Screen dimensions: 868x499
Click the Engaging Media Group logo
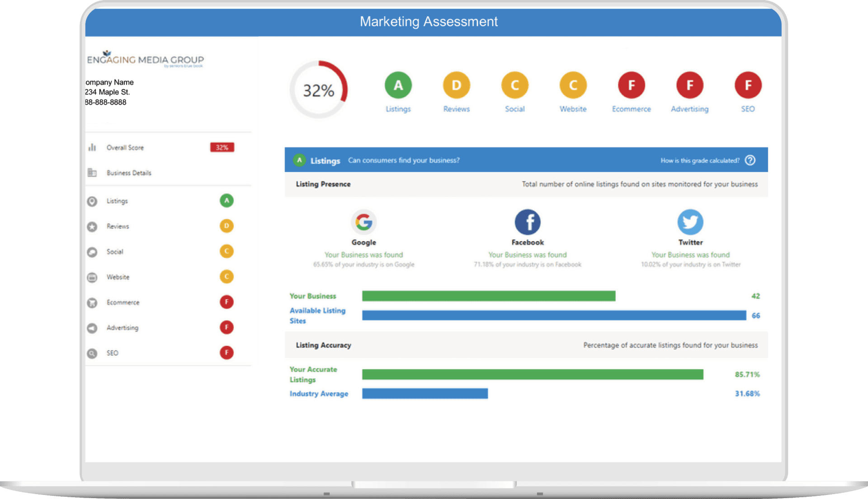pyautogui.click(x=146, y=60)
